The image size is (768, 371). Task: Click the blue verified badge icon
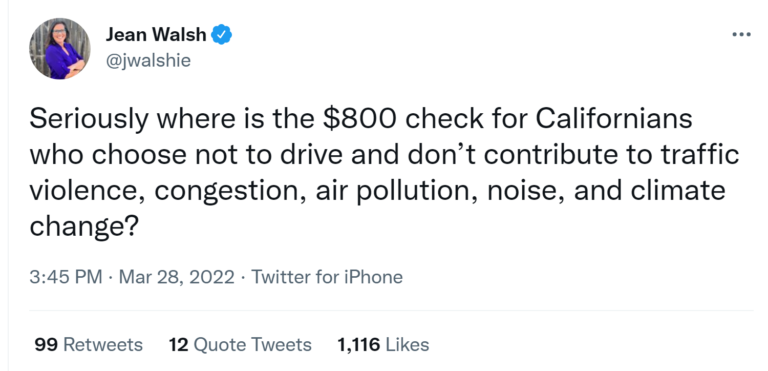tap(221, 35)
